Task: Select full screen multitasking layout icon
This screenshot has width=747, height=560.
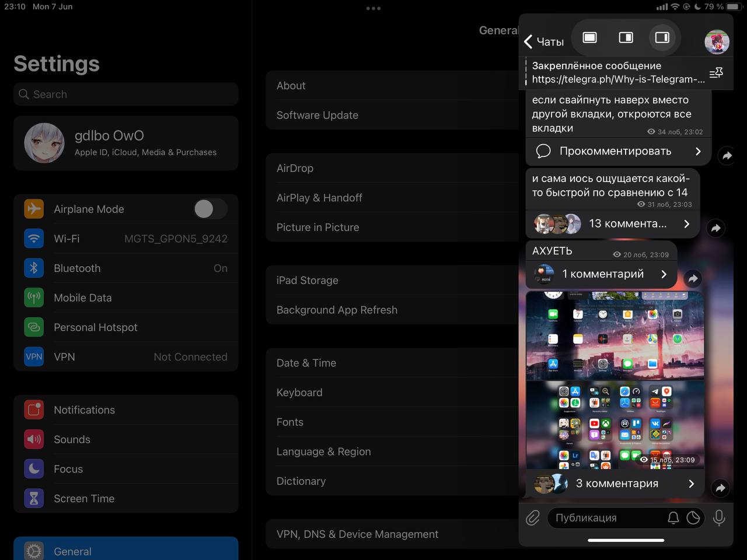Action: (x=589, y=37)
